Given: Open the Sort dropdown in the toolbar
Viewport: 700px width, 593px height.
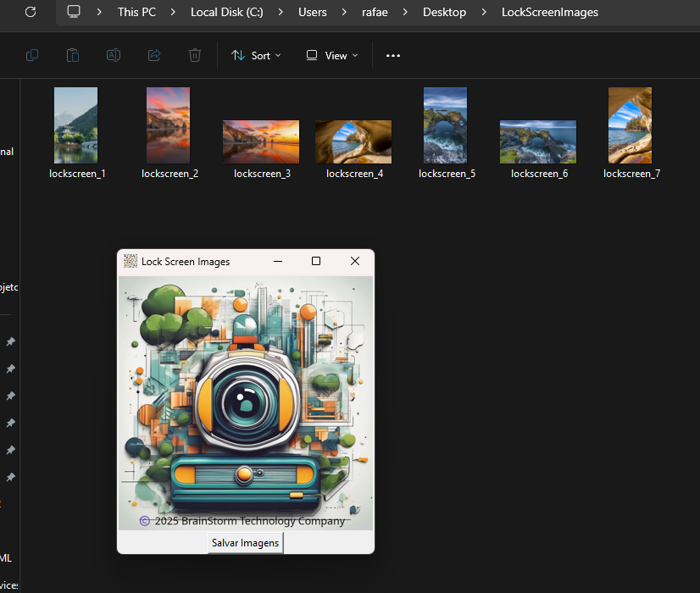Looking at the screenshot, I should point(256,55).
